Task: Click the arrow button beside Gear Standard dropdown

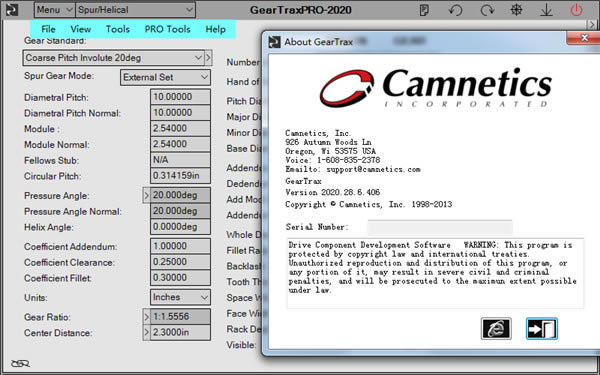Action: (x=208, y=58)
